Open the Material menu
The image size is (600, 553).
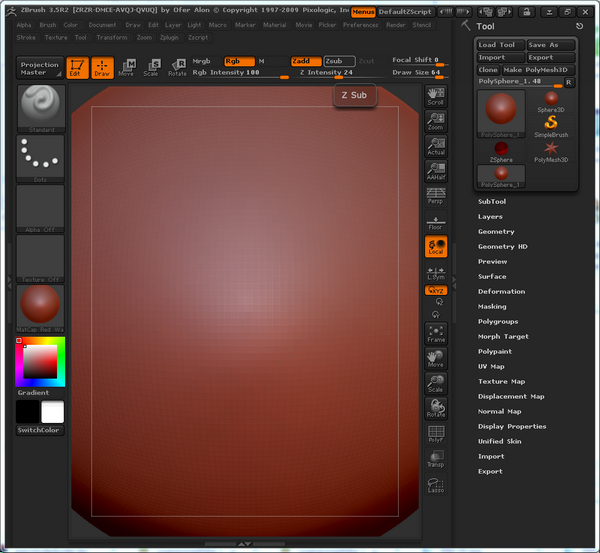click(274, 25)
